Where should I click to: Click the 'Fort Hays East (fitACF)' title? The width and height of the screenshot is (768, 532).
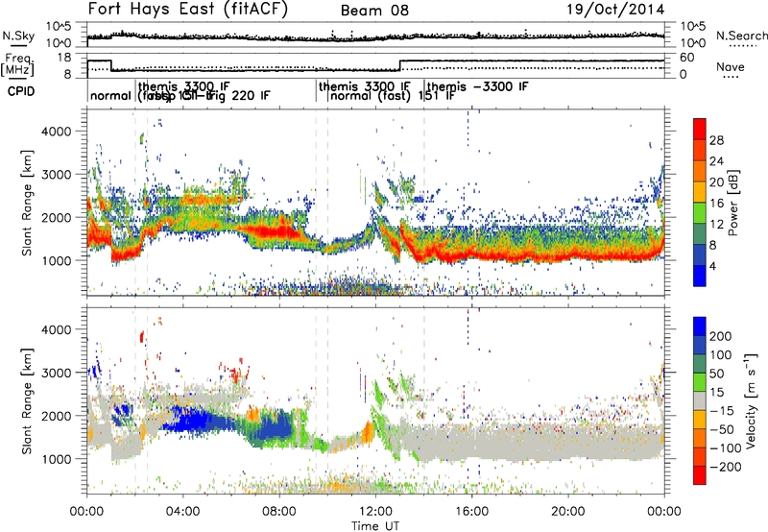pyautogui.click(x=187, y=10)
